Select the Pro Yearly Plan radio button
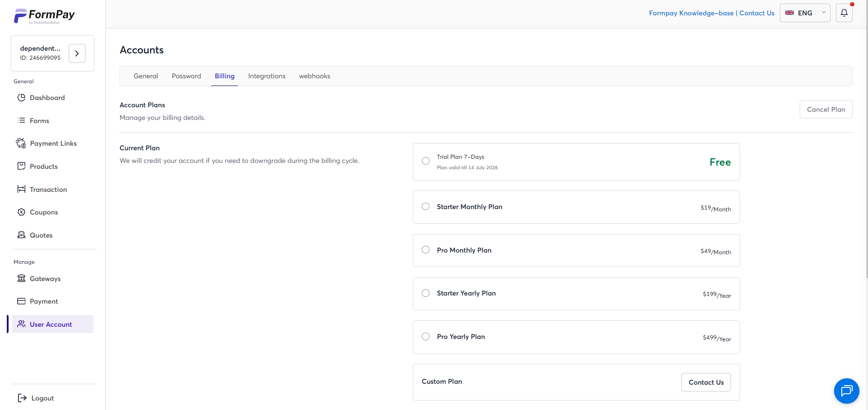The image size is (868, 410). point(425,336)
